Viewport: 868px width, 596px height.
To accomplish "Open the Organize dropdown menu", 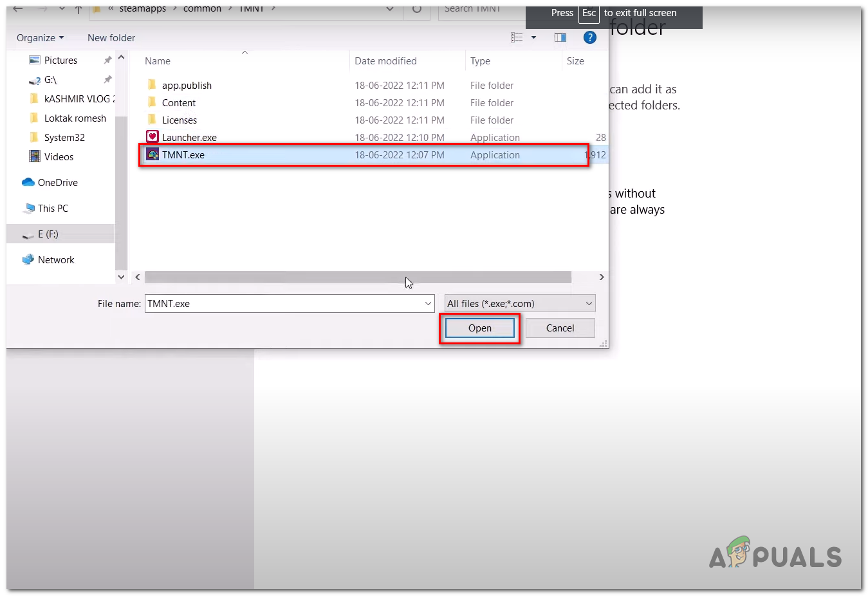I will [x=41, y=37].
